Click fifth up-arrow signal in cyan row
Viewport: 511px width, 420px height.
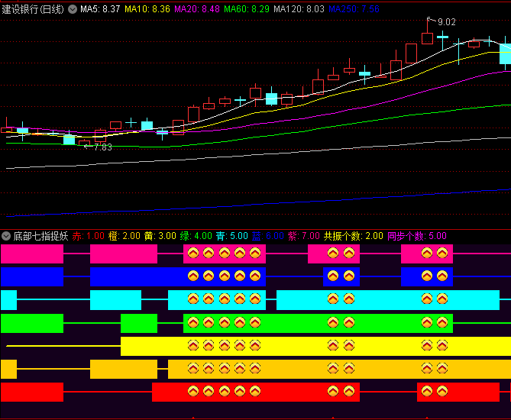tap(255, 299)
